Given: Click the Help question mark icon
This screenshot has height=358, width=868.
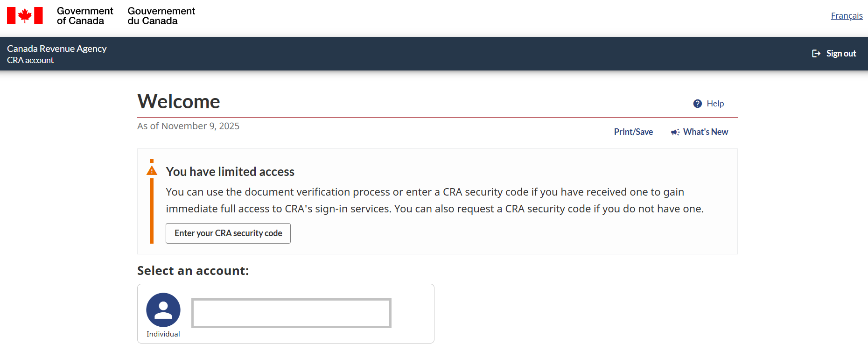Looking at the screenshot, I should [697, 104].
